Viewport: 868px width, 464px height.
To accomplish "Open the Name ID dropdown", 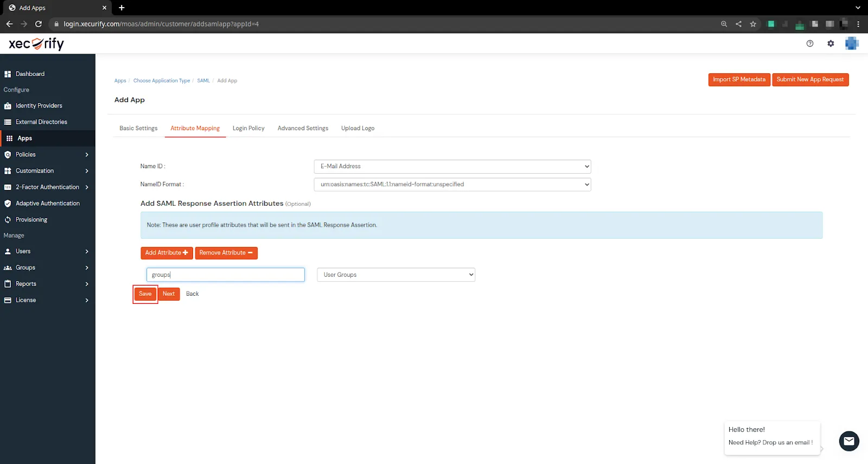I will tap(452, 167).
